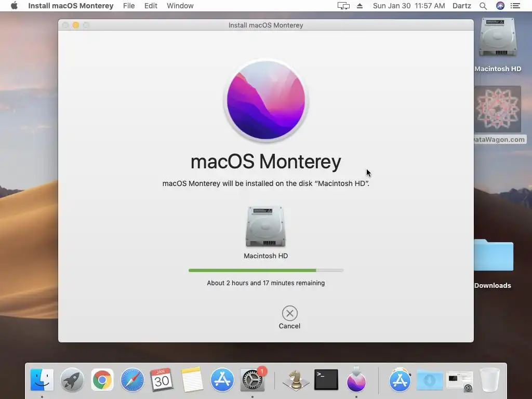Open the Applications folder stack in Dock

click(400, 380)
